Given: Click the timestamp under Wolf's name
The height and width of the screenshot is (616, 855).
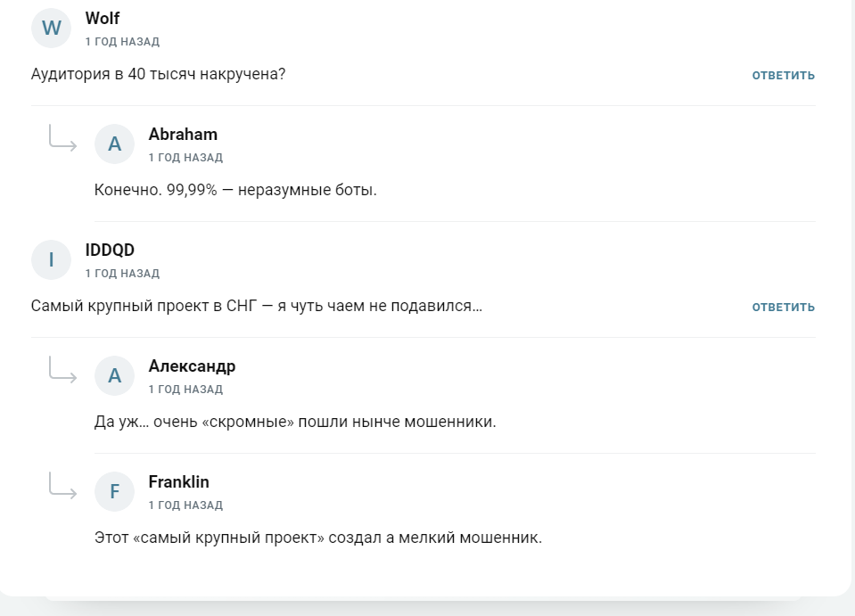Looking at the screenshot, I should (x=122, y=42).
